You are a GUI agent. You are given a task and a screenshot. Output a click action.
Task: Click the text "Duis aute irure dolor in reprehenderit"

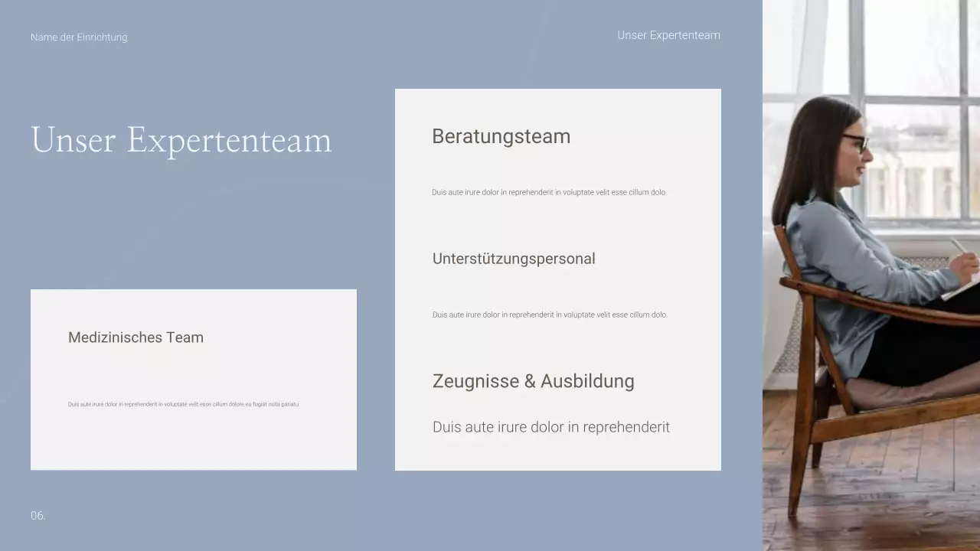551,427
